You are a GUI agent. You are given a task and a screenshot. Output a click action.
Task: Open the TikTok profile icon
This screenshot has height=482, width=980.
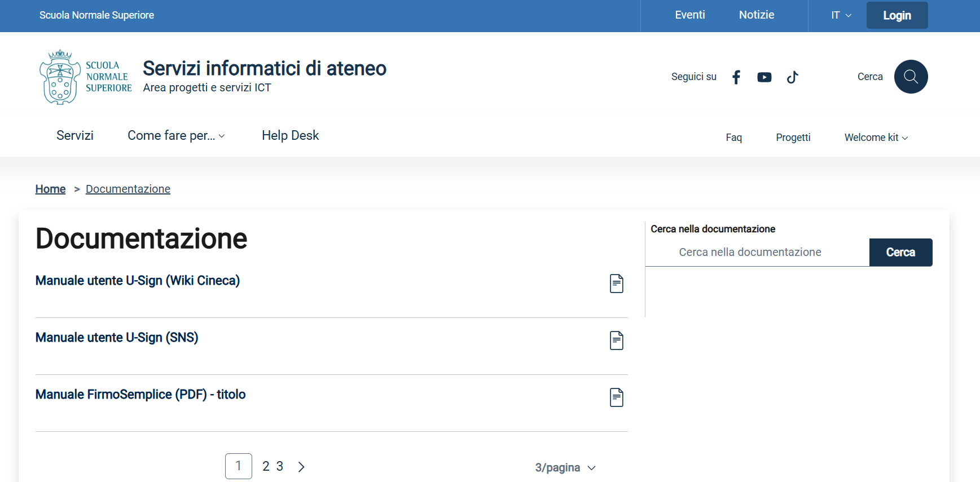tap(793, 77)
